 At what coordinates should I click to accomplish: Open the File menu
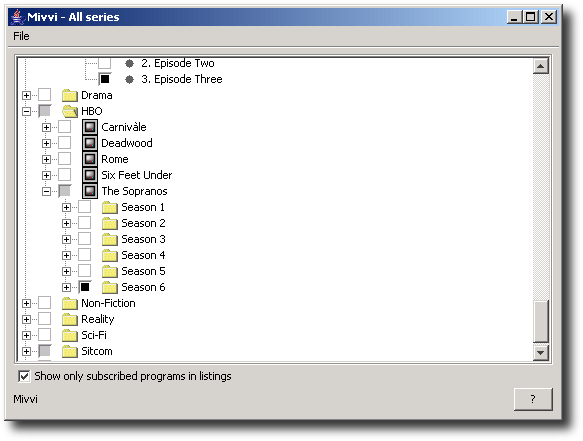point(21,36)
